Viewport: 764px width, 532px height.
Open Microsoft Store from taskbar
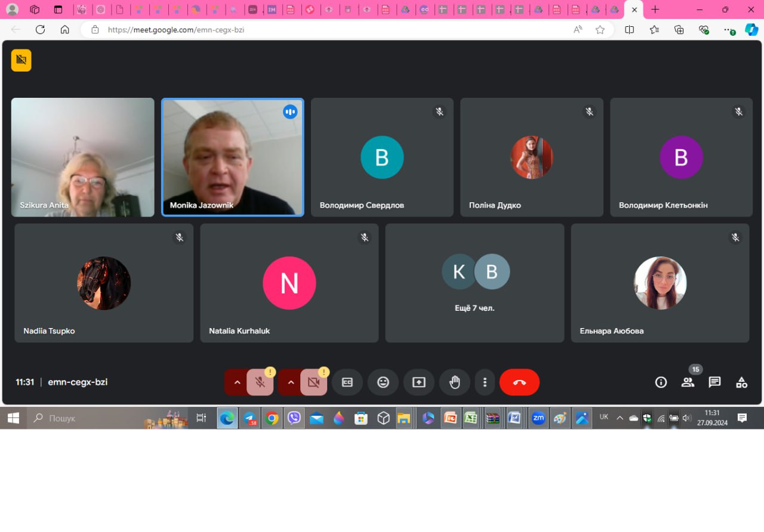click(361, 418)
